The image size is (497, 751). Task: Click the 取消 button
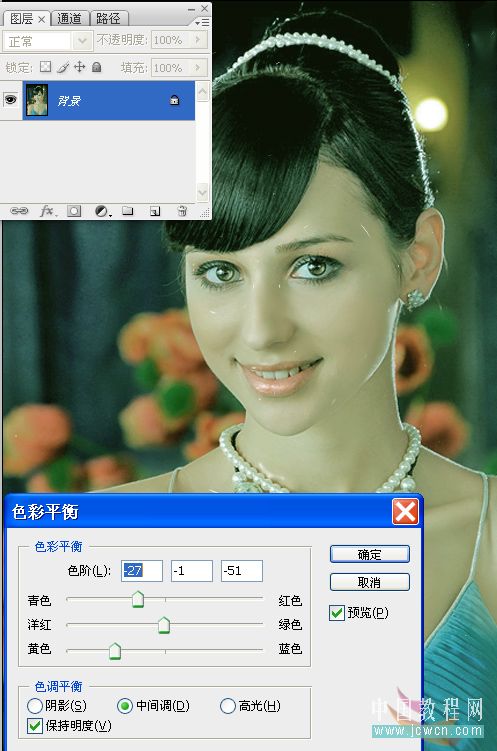coord(369,582)
